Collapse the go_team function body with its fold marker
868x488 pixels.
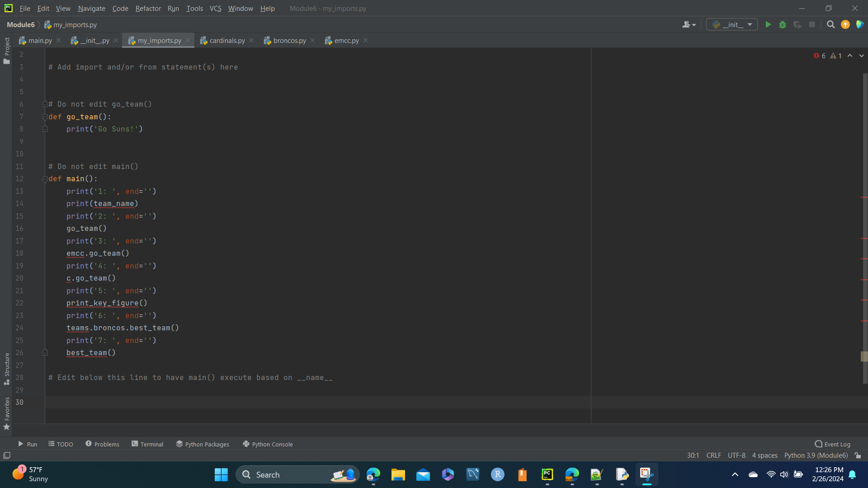[x=44, y=117]
